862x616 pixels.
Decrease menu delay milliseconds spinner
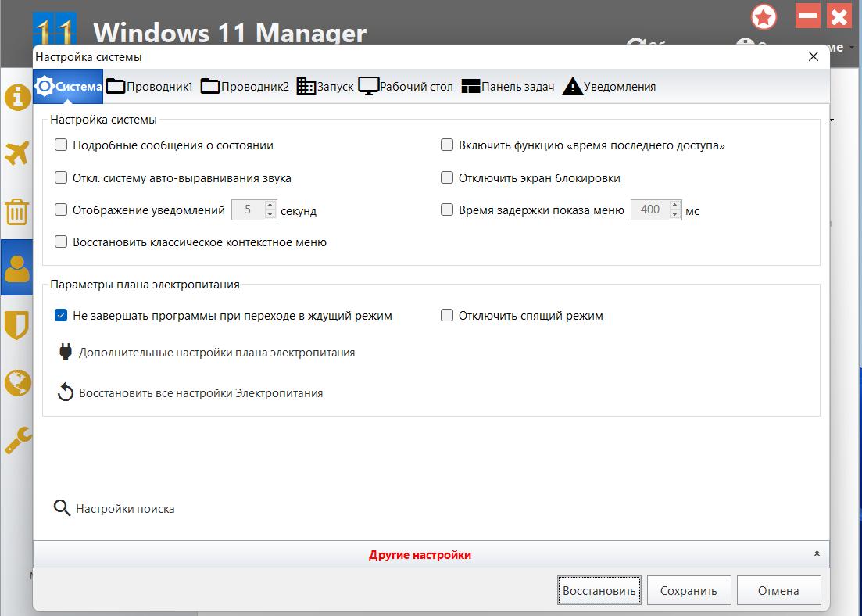point(675,214)
